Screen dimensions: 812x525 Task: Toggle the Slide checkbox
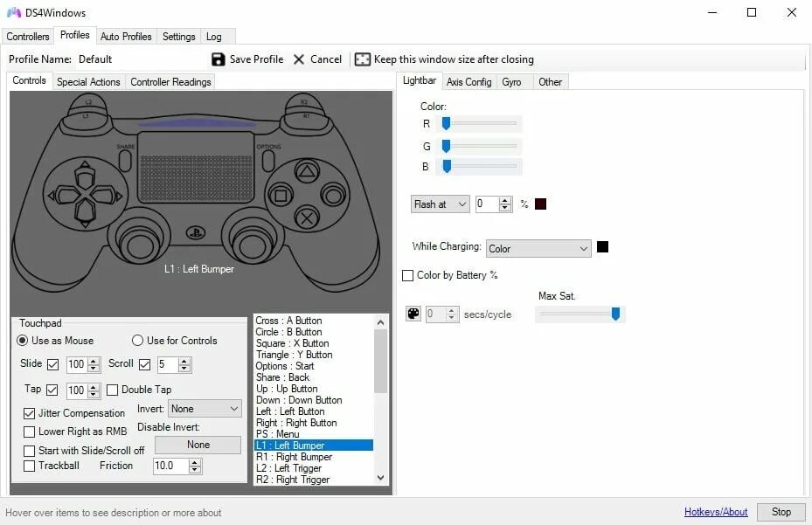coord(52,364)
